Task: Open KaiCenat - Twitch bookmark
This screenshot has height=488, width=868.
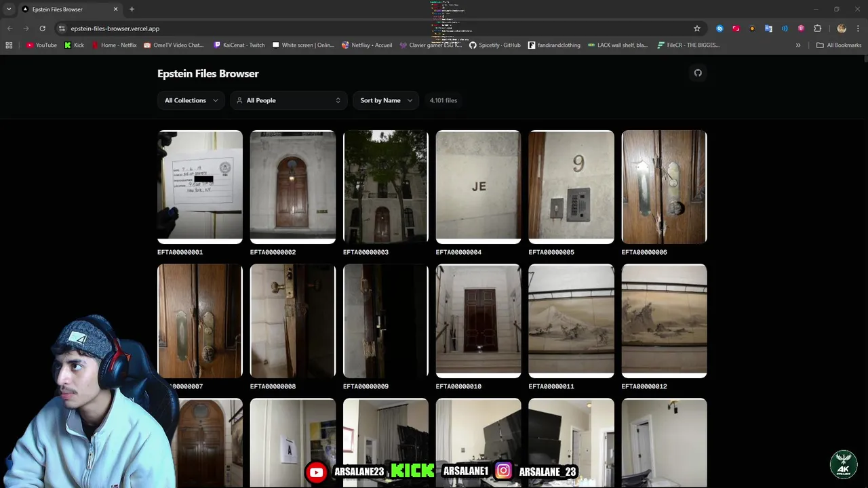Action: (x=239, y=45)
